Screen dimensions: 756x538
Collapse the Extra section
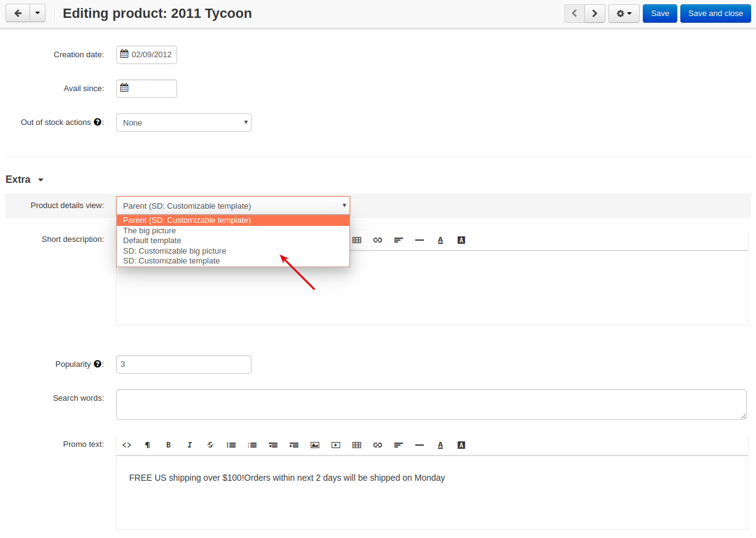pos(25,180)
